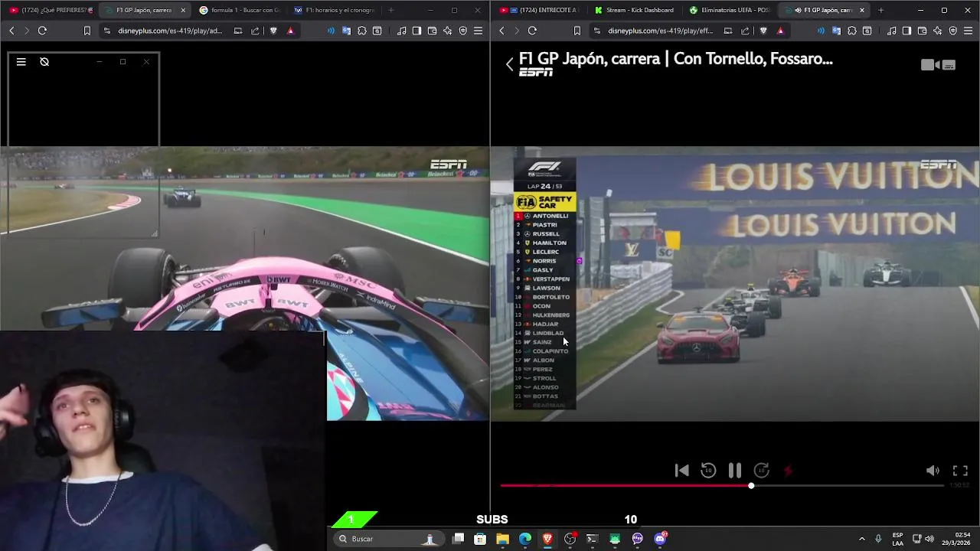Bookmark page in right browser
Image resolution: width=980 pixels, height=551 pixels.
(577, 31)
